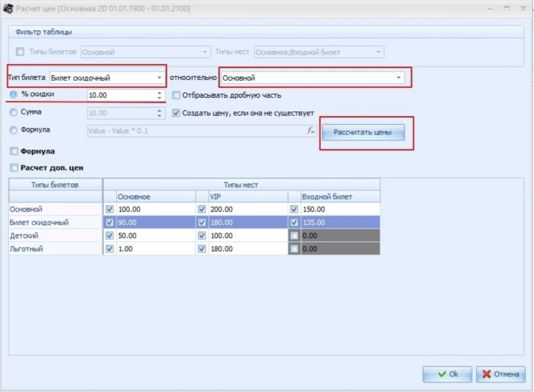Check Детский row Входной билет checkbox
Viewport: 534px width, 392px height.
294,235
